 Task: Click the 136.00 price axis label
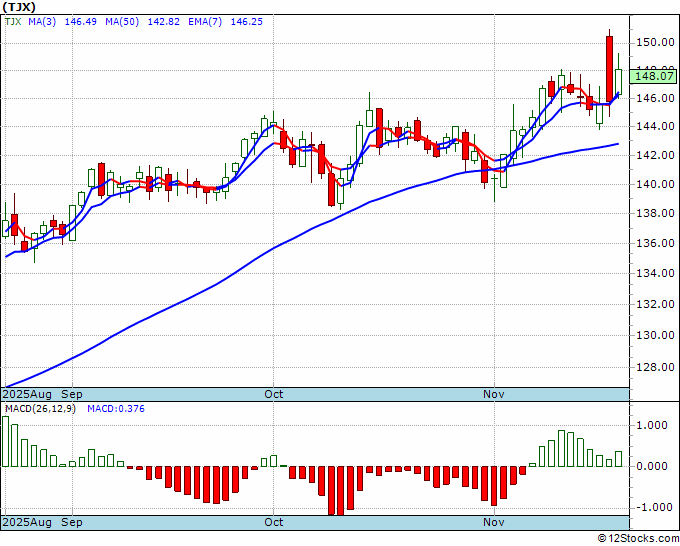tap(655, 243)
